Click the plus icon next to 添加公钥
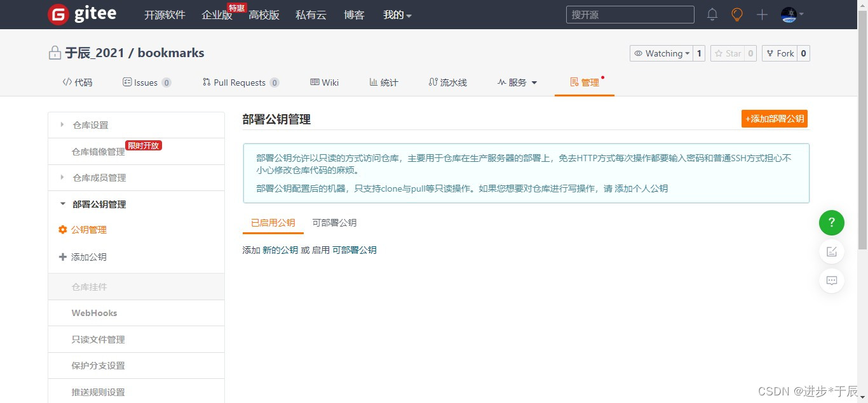Screen dimensions: 868x403 62,256
